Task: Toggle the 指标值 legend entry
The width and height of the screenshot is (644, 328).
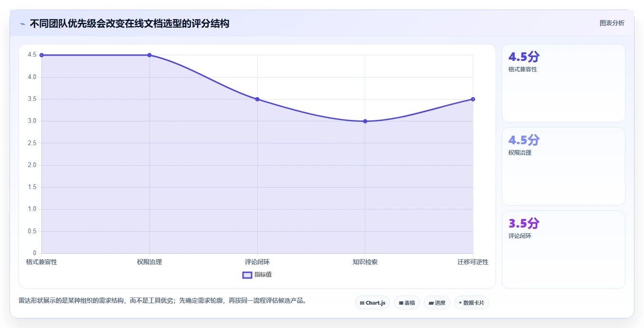Action: click(x=257, y=275)
